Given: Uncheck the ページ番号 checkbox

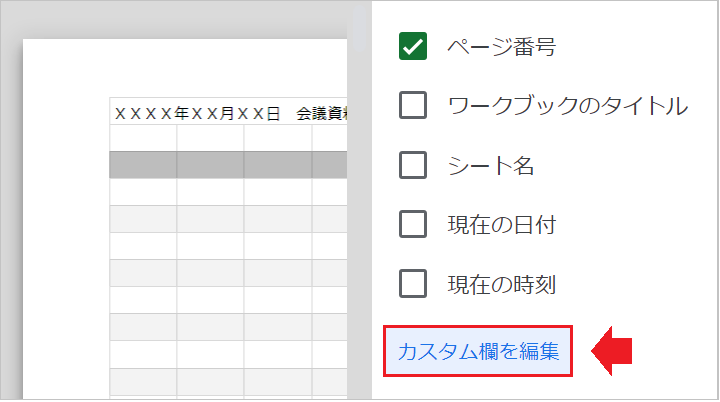Looking at the screenshot, I should click(413, 46).
